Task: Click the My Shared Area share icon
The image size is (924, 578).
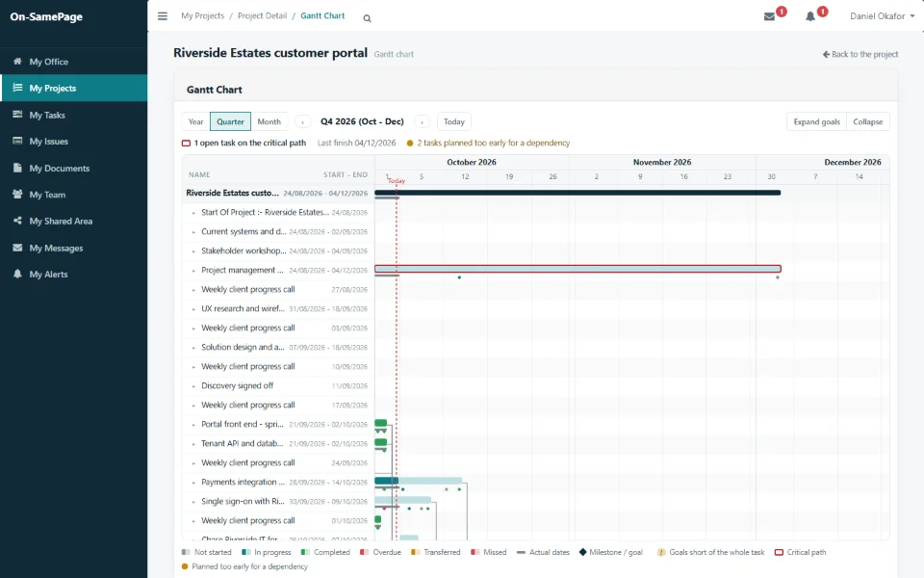Action: point(17,221)
